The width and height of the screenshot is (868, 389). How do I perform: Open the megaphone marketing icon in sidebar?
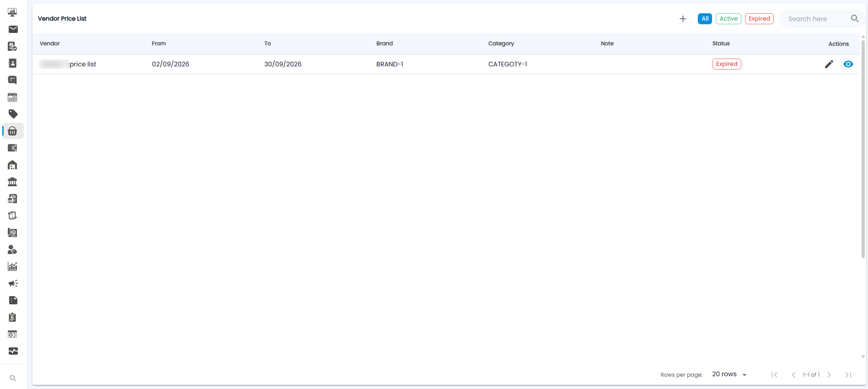pos(13,283)
